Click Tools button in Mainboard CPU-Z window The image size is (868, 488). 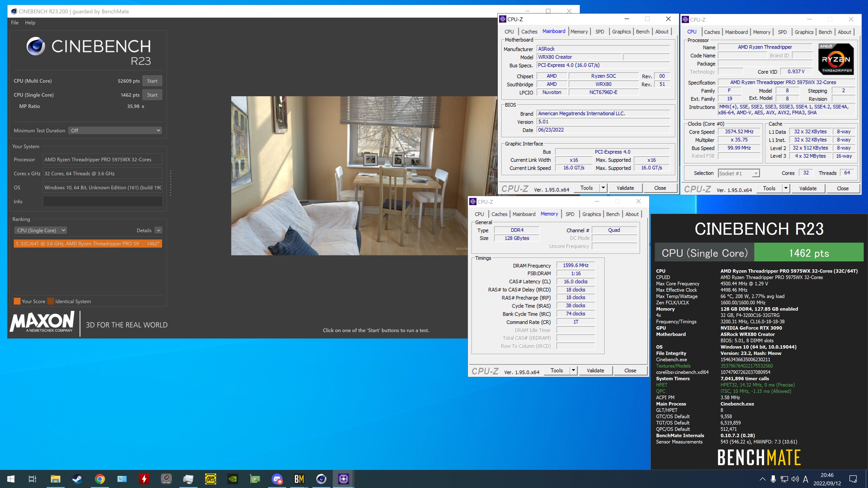click(x=586, y=188)
